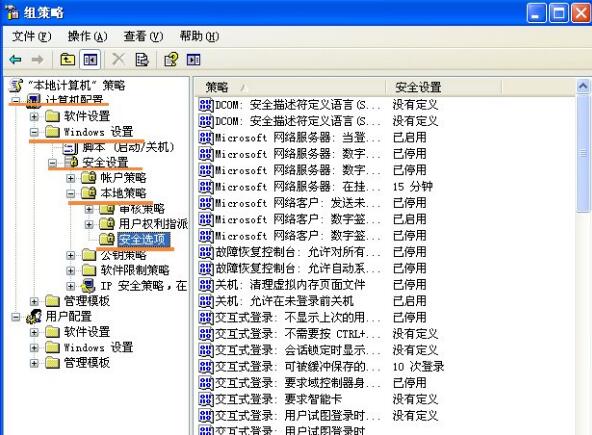Click the 帐户策略 folder icon
This screenshot has width=592, height=435.
click(89, 177)
